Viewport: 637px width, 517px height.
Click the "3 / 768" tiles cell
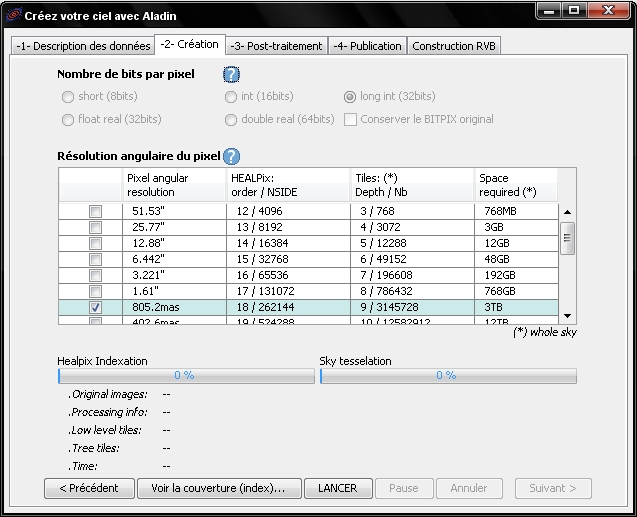point(412,211)
